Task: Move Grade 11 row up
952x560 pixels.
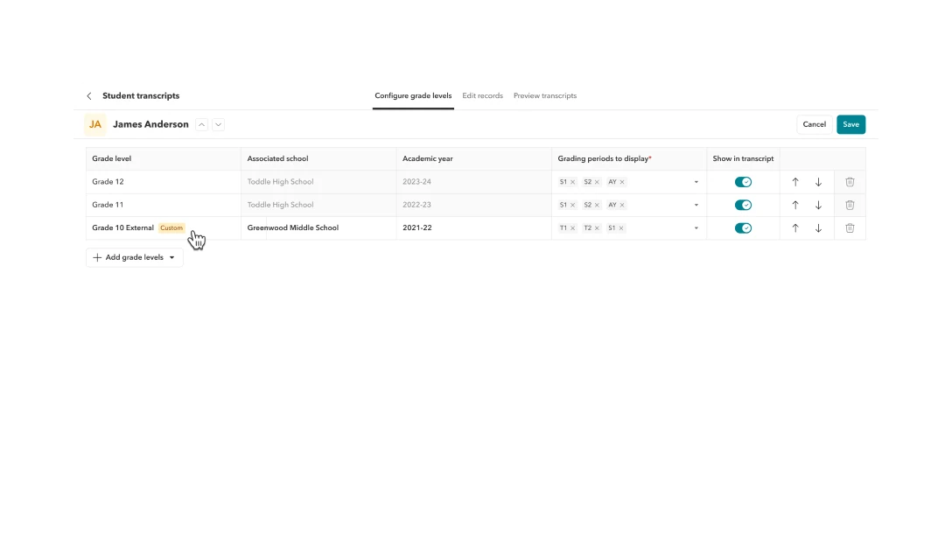Action: (x=794, y=205)
